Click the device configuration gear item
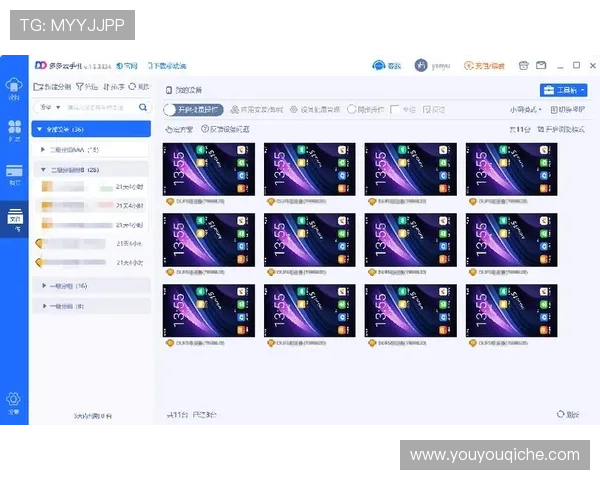Image resolution: width=600 pixels, height=480 pixels. point(315,110)
